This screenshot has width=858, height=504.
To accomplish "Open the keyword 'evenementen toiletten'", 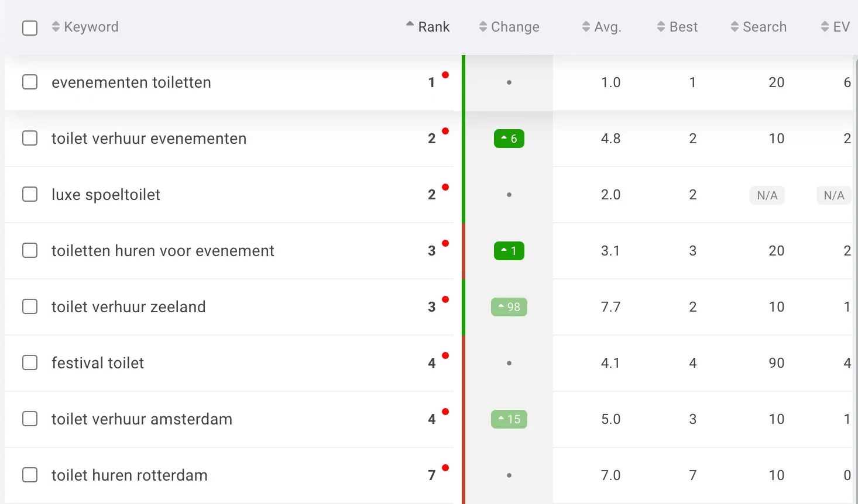I will pos(131,82).
